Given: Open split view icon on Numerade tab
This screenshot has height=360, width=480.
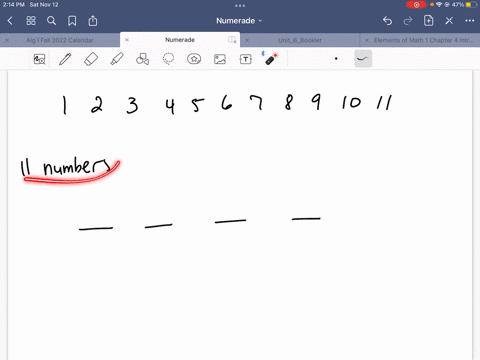Looking at the screenshot, I should pyautogui.click(x=232, y=40).
